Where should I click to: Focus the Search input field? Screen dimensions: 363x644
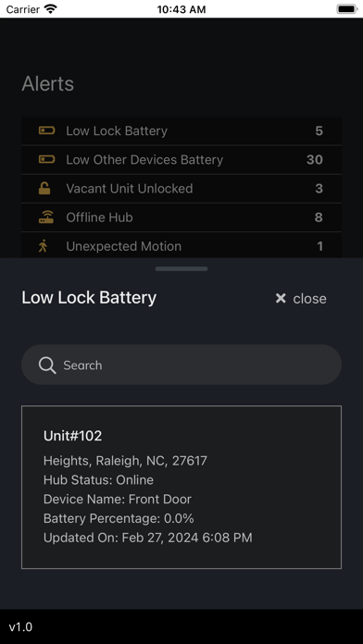[x=181, y=365]
